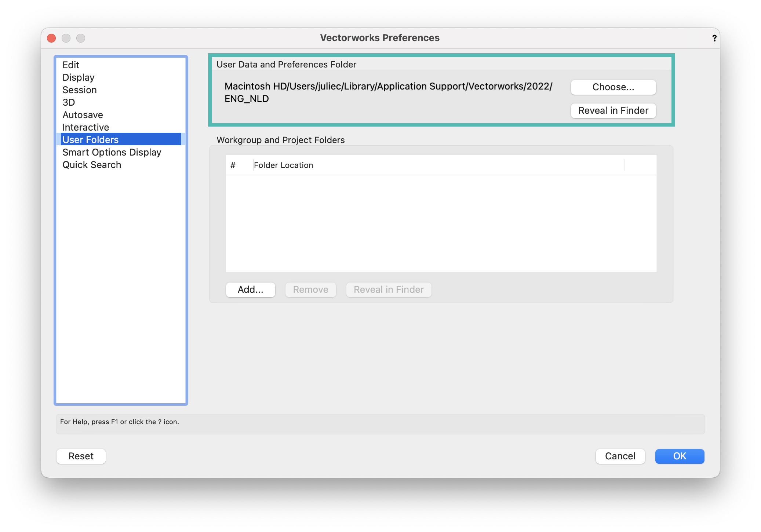Click the empty workgroup folder list area
The width and height of the screenshot is (761, 532).
(441, 224)
